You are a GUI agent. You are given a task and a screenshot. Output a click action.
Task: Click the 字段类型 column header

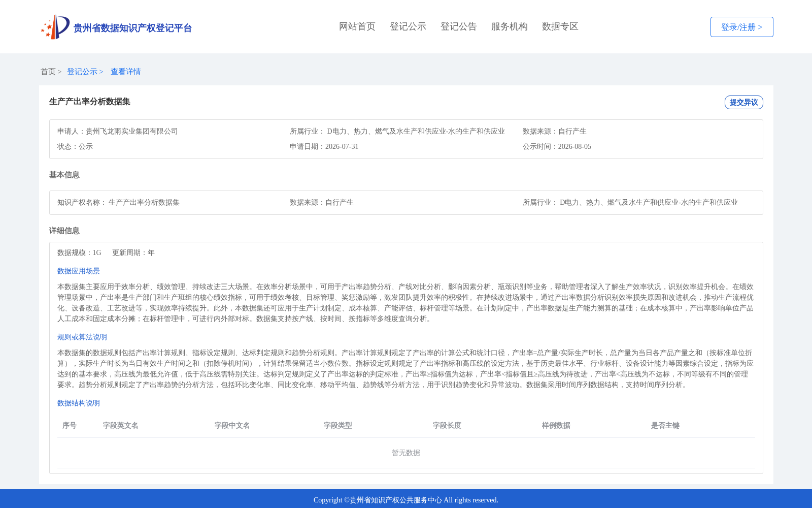pyautogui.click(x=338, y=425)
